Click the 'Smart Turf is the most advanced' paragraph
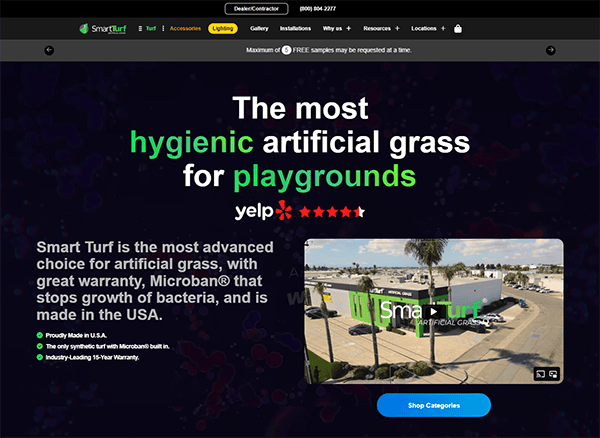Screen dimensions: 600x438 (155, 281)
